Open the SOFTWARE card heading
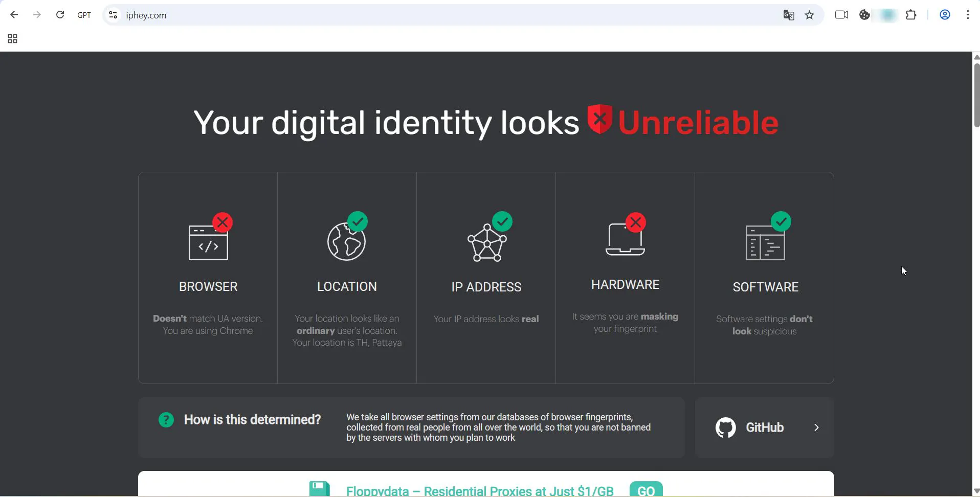The height and width of the screenshot is (497, 980). pos(766,287)
